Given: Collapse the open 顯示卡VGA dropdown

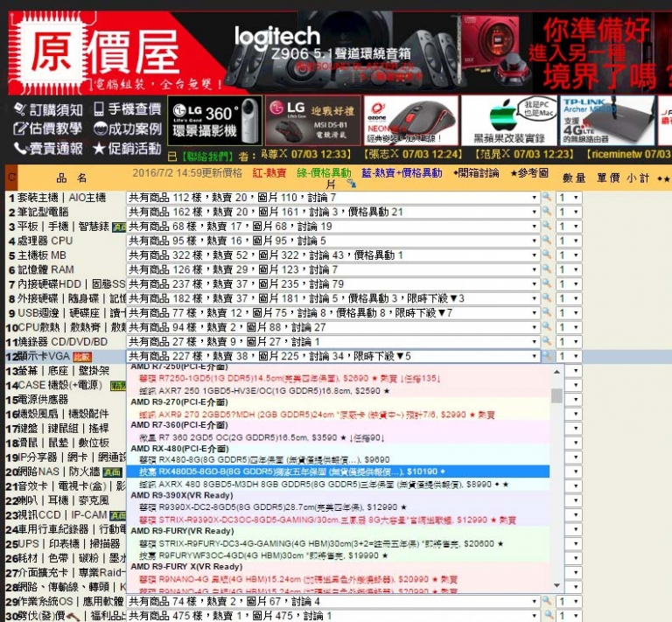Looking at the screenshot, I should tap(333, 356).
